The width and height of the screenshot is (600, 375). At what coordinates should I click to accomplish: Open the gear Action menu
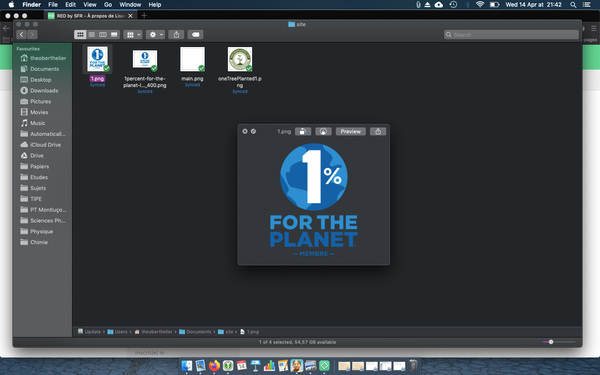pyautogui.click(x=155, y=35)
